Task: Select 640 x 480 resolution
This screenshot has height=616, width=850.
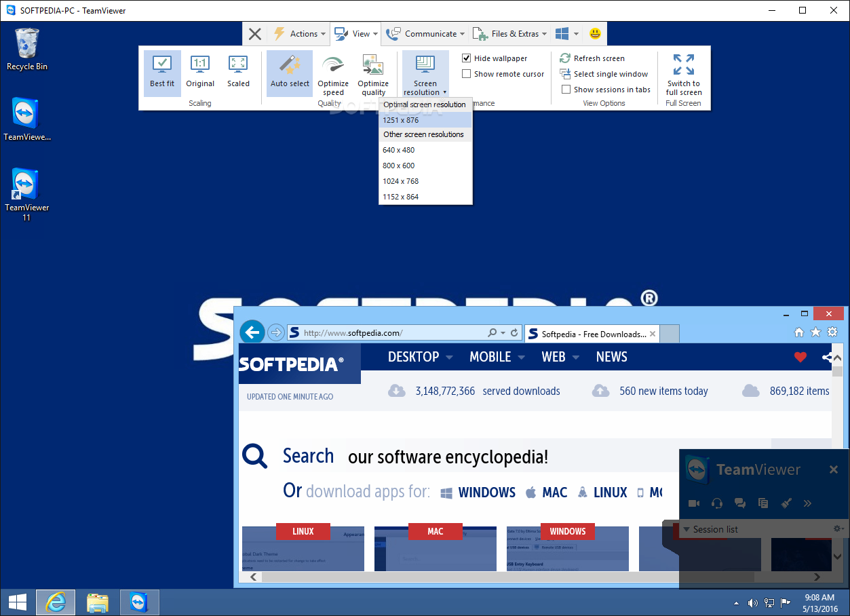Action: point(425,150)
